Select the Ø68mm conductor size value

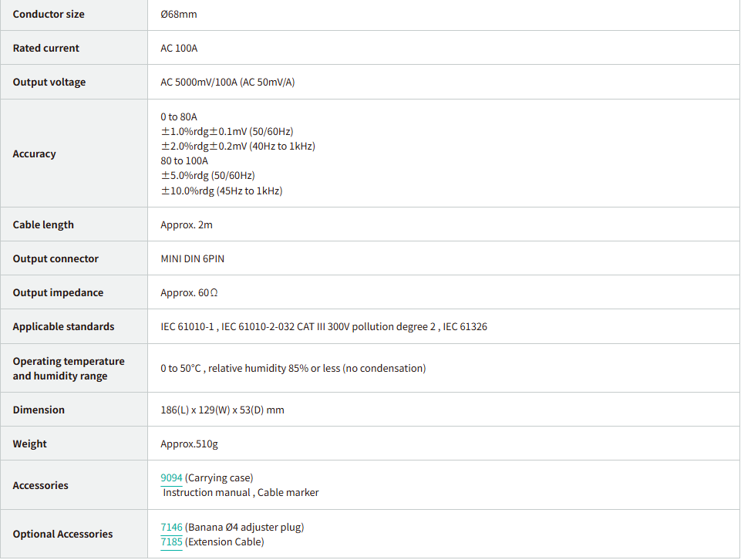click(x=178, y=15)
